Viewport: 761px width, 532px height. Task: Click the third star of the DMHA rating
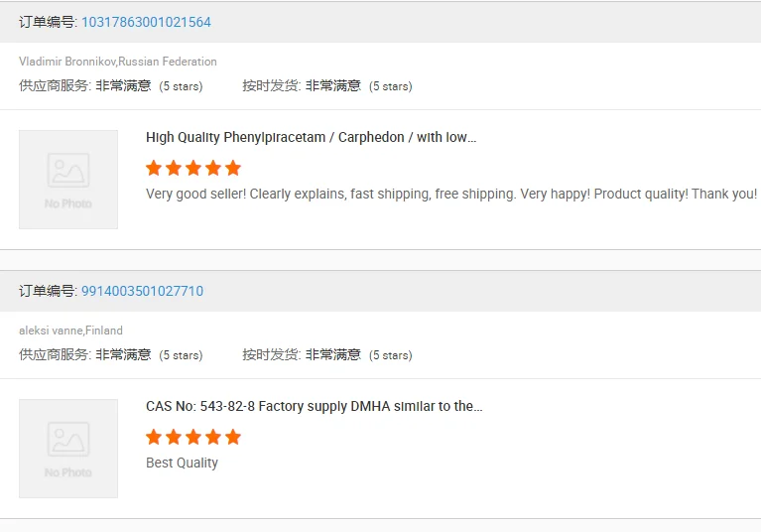193,437
